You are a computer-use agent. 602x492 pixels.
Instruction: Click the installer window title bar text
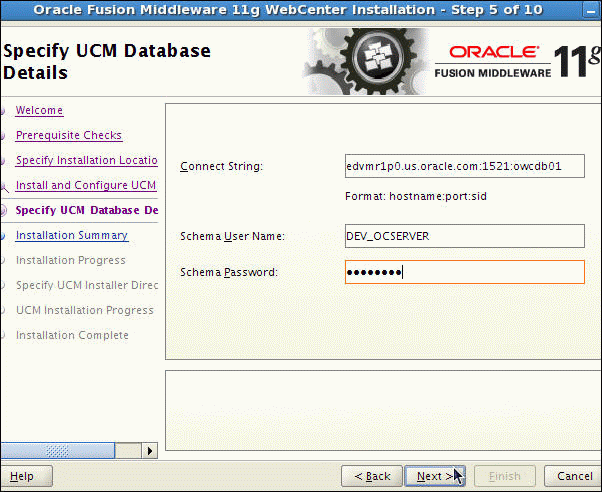[288, 10]
